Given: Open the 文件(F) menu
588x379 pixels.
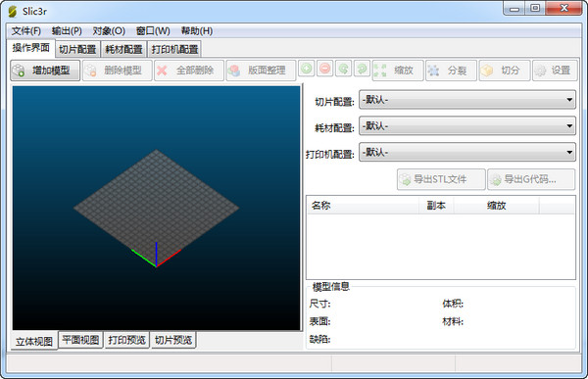Looking at the screenshot, I should click(x=25, y=30).
